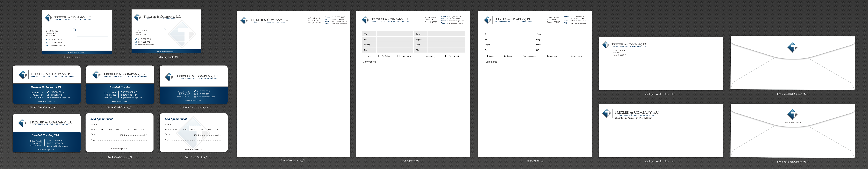Screen dimensions: 868x169
Task: Check the Urgent box on Fax Option_01
Action: pos(364,56)
